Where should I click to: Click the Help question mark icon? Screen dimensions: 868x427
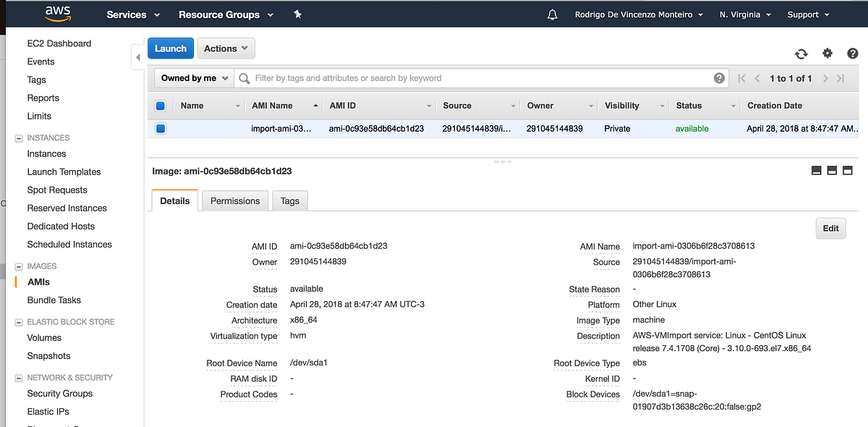(x=852, y=54)
